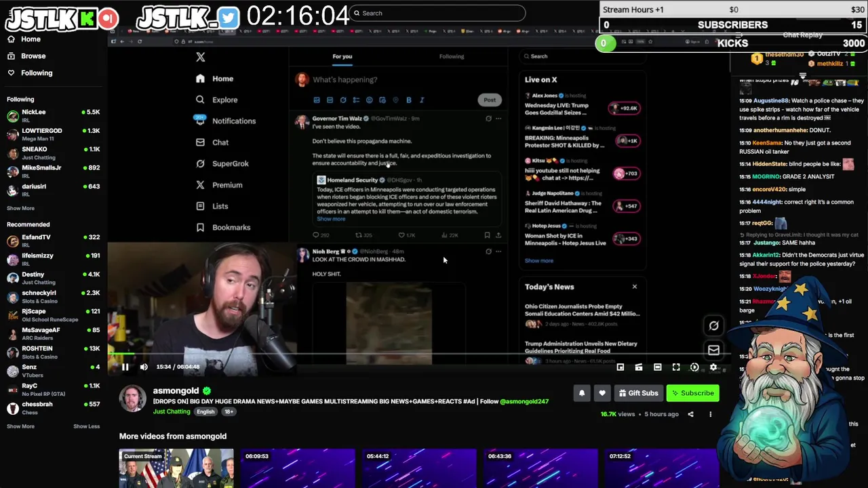
Task: Open Bookmarks in the X navigation
Action: (223, 228)
